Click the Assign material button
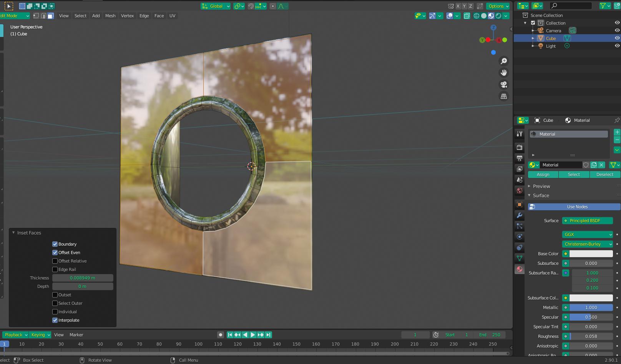The width and height of the screenshot is (621, 364). 543,175
